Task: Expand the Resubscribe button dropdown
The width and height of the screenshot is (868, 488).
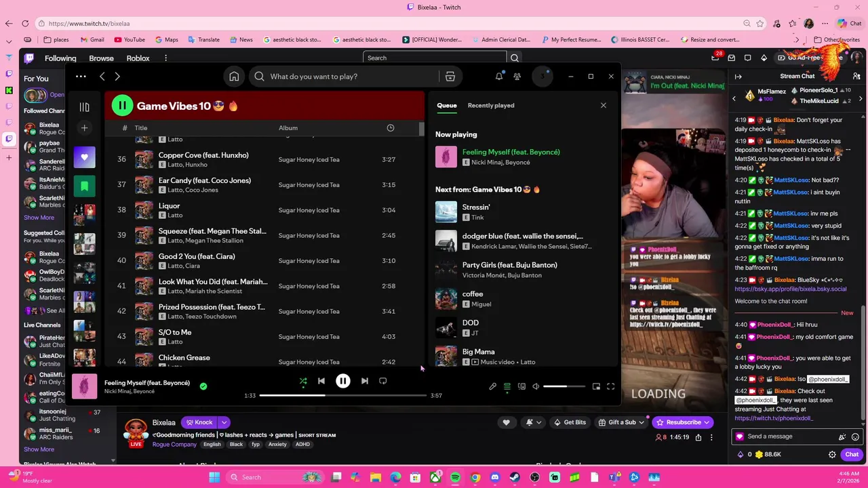Action: [707, 422]
